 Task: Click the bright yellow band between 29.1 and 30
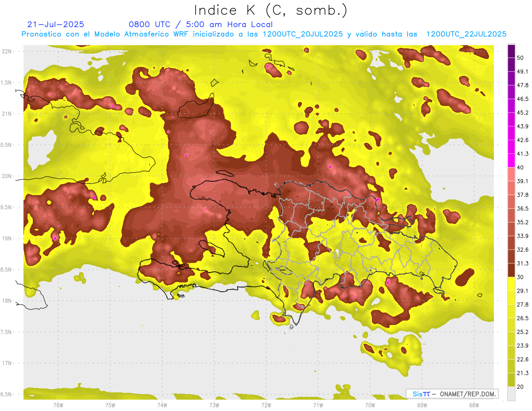pos(511,284)
